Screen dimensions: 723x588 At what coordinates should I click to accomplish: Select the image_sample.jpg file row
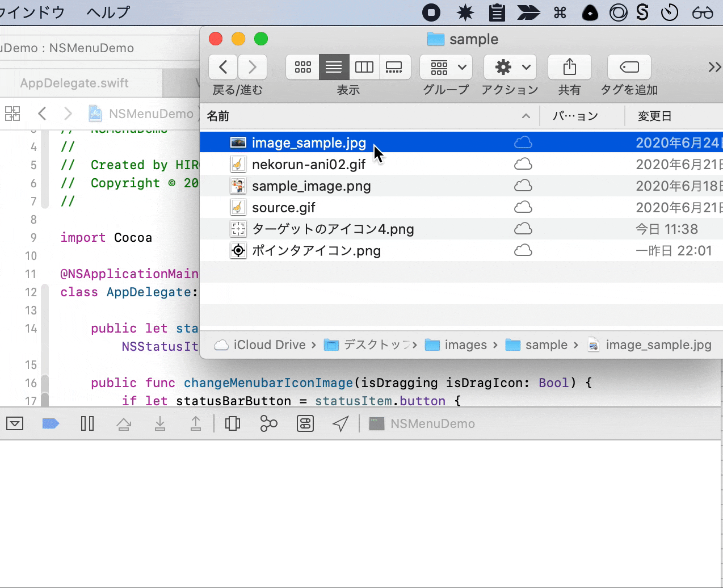coord(461,142)
